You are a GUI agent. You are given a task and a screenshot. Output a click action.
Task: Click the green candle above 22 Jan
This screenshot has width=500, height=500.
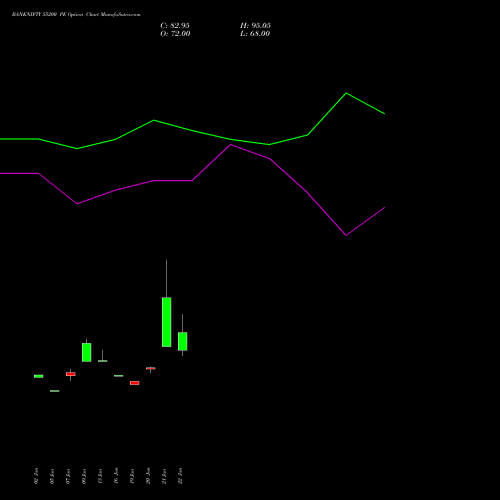183,341
